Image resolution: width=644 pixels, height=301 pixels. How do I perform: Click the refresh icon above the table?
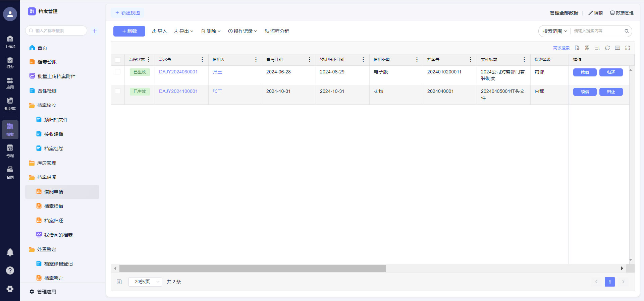[607, 48]
